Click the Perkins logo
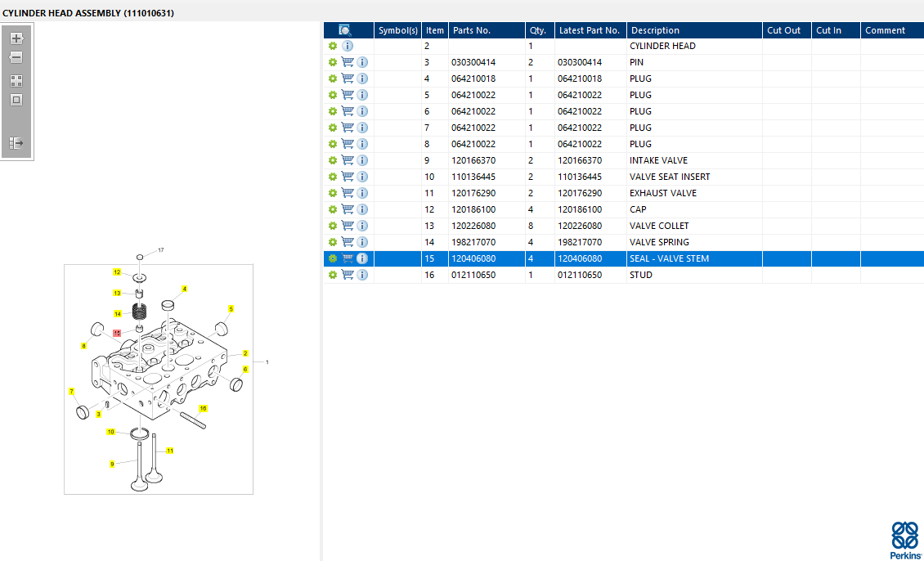This screenshot has width=924, height=561. pos(904,540)
